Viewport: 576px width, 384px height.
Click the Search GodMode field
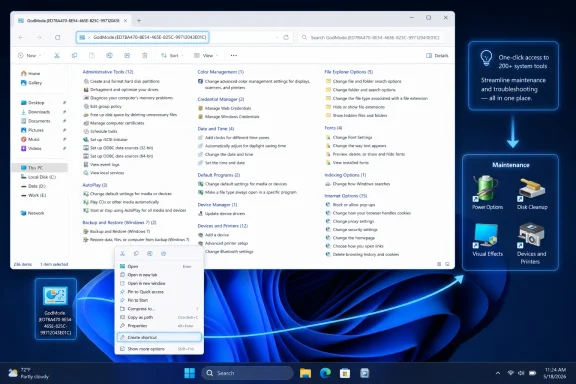click(x=372, y=37)
